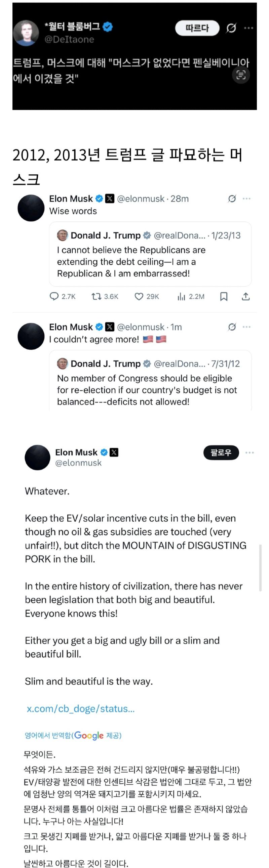Like the Wise words tweet (29K)
This screenshot has height=868, width=269.
[x=147, y=297]
